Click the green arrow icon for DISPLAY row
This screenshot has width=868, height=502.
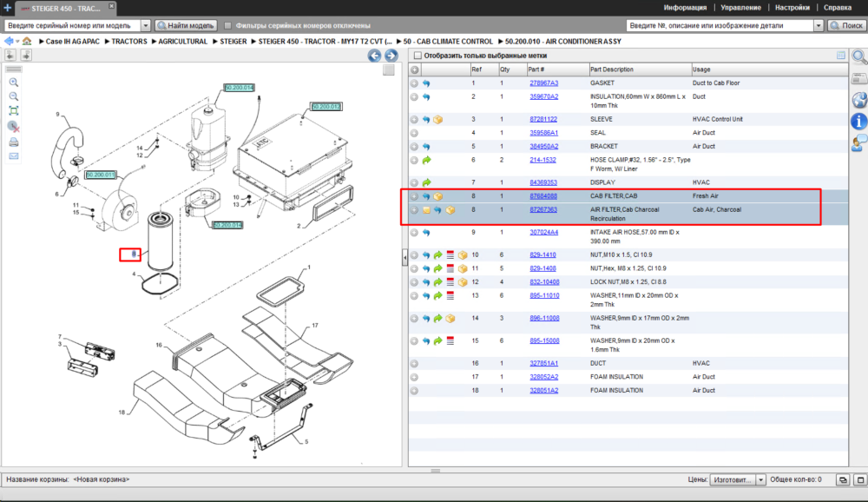426,183
